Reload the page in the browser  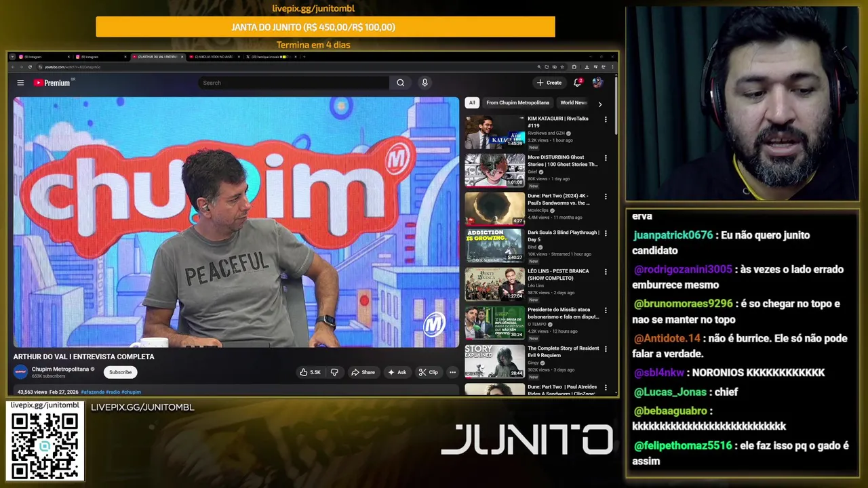[30, 67]
